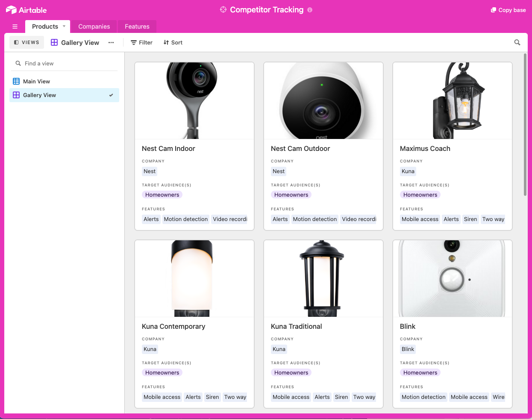The height and width of the screenshot is (419, 532).
Task: Click Motion detection on Blink card
Action: [x=423, y=397]
